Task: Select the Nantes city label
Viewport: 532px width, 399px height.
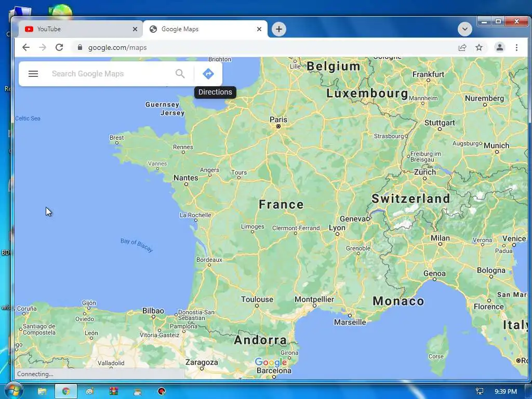Action: (x=185, y=178)
